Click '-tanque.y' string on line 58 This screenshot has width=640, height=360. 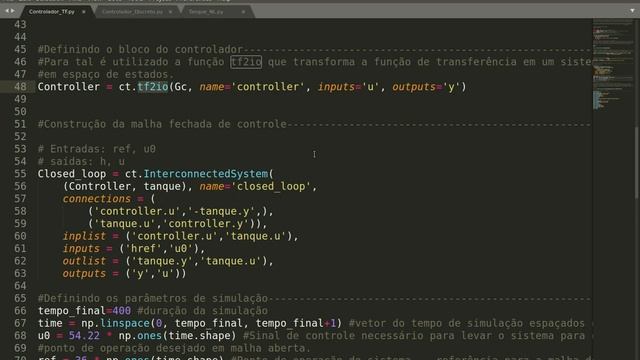[x=221, y=211]
